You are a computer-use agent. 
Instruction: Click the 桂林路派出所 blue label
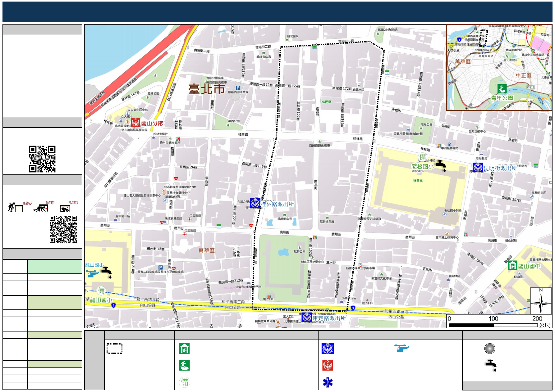277,204
